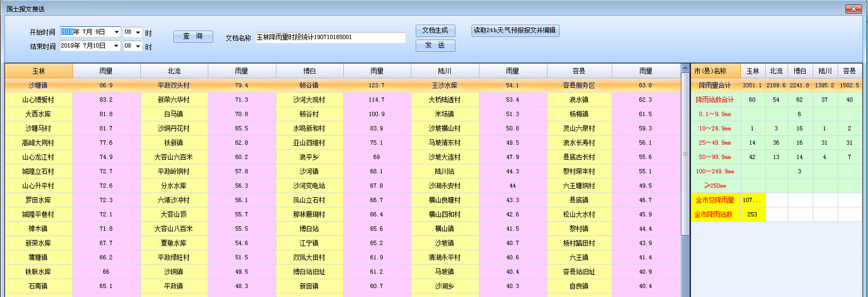Select the 降雨量合计 row label
The width and height of the screenshot is (868, 297).
pos(715,86)
